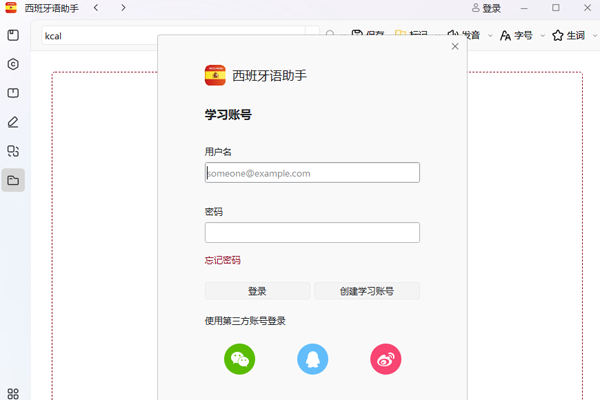Open the sidebar book icon
600x400 pixels.
(13, 93)
